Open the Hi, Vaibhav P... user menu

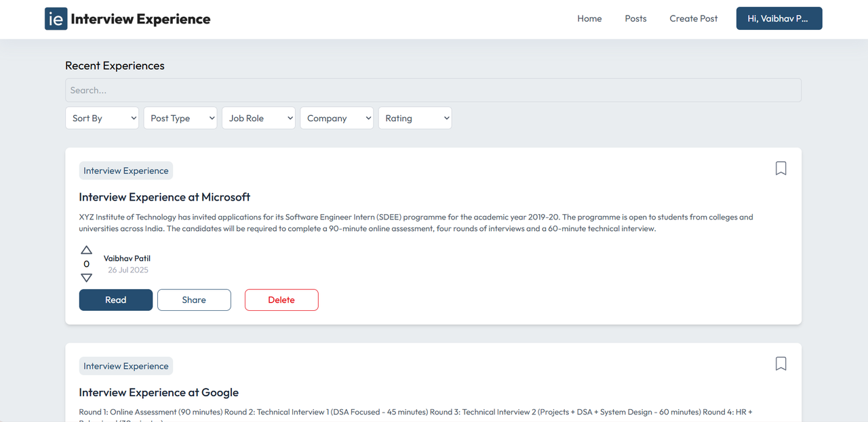coord(779,19)
